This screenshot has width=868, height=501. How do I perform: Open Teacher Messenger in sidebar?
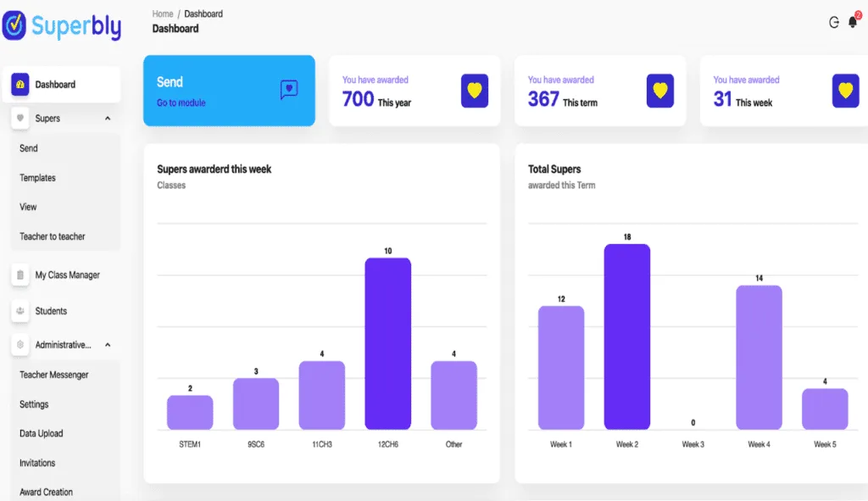(53, 375)
